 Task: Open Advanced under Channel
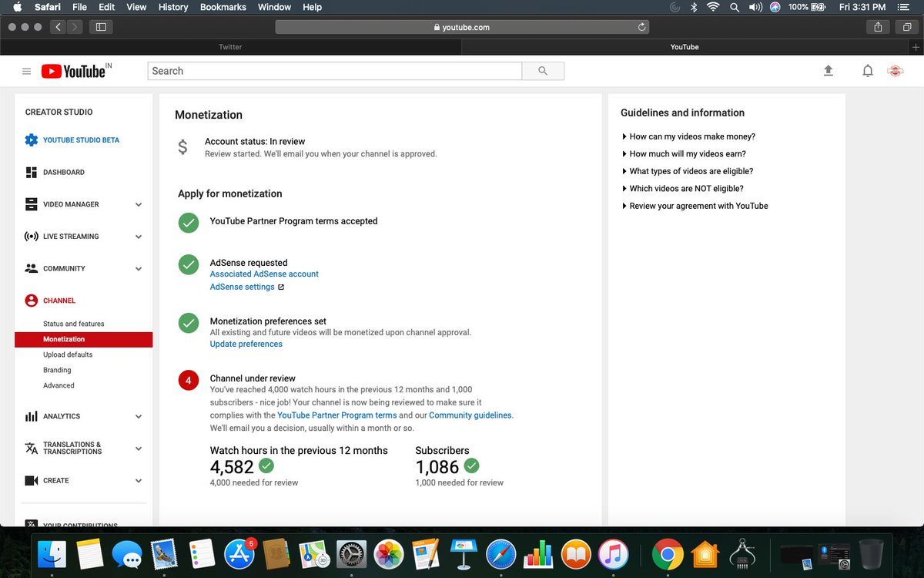(59, 385)
